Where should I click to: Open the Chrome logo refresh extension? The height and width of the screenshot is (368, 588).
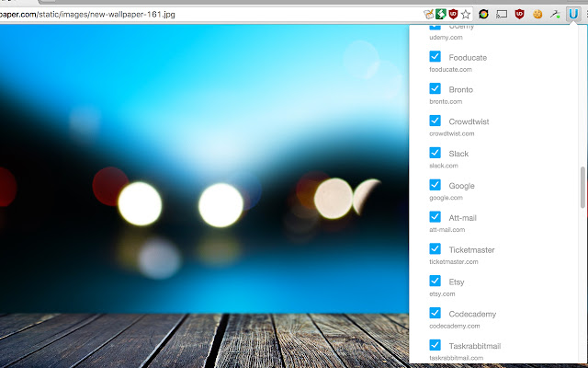483,15
